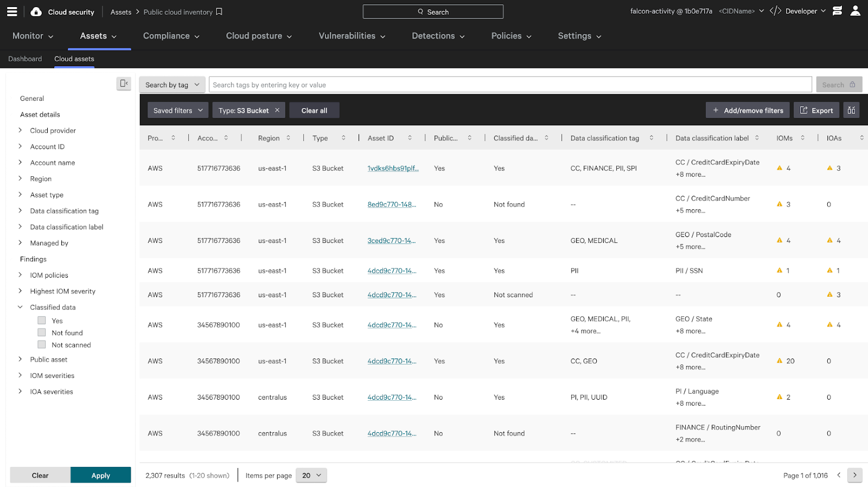Export the asset list

click(816, 110)
